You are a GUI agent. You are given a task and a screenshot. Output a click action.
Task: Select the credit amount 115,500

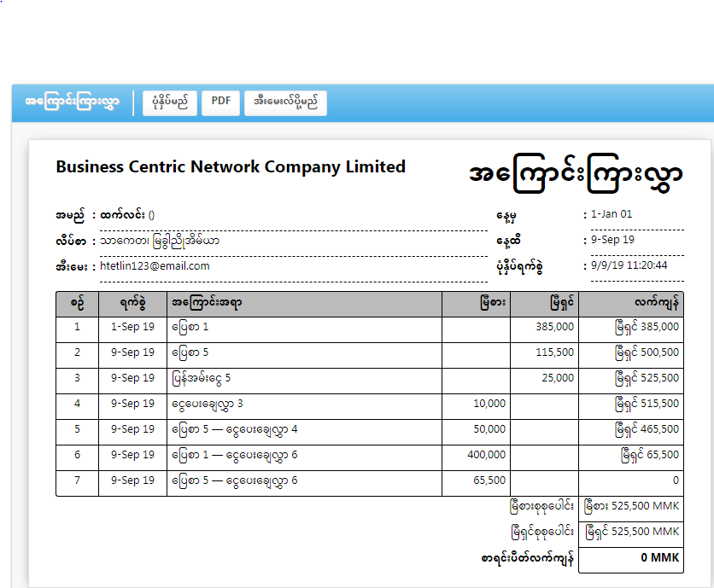click(554, 352)
